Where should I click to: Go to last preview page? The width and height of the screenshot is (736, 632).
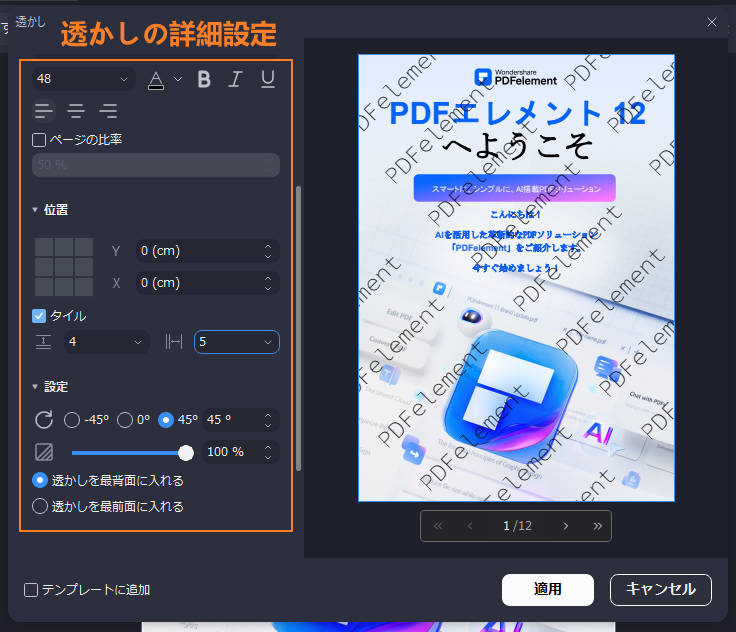[598, 526]
